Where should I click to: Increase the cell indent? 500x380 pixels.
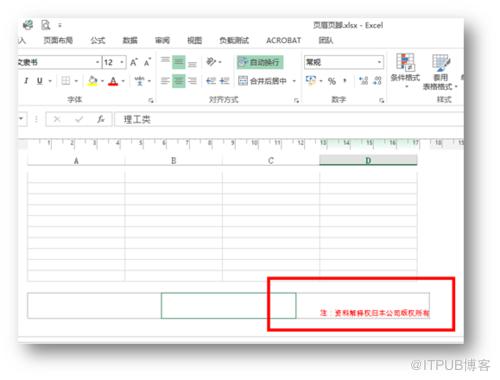tap(224, 81)
